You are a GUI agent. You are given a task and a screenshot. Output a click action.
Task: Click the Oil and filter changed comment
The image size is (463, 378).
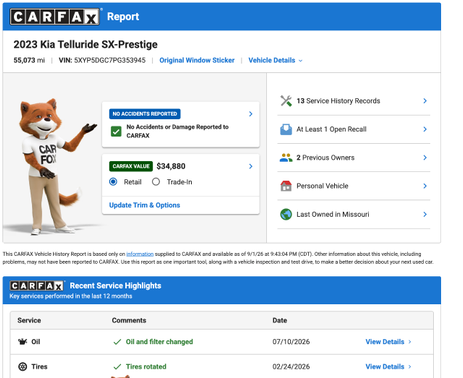[159, 342]
